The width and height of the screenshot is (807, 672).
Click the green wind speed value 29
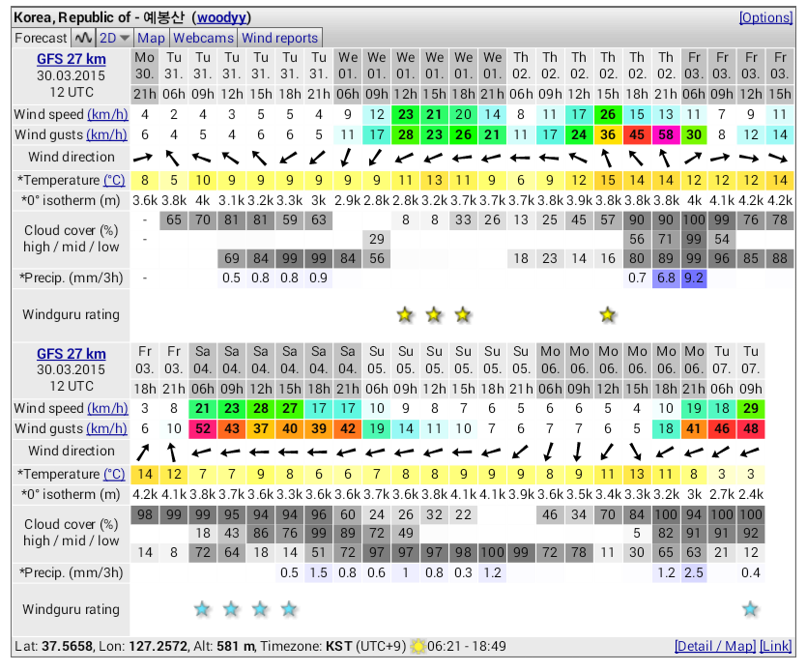point(750,408)
